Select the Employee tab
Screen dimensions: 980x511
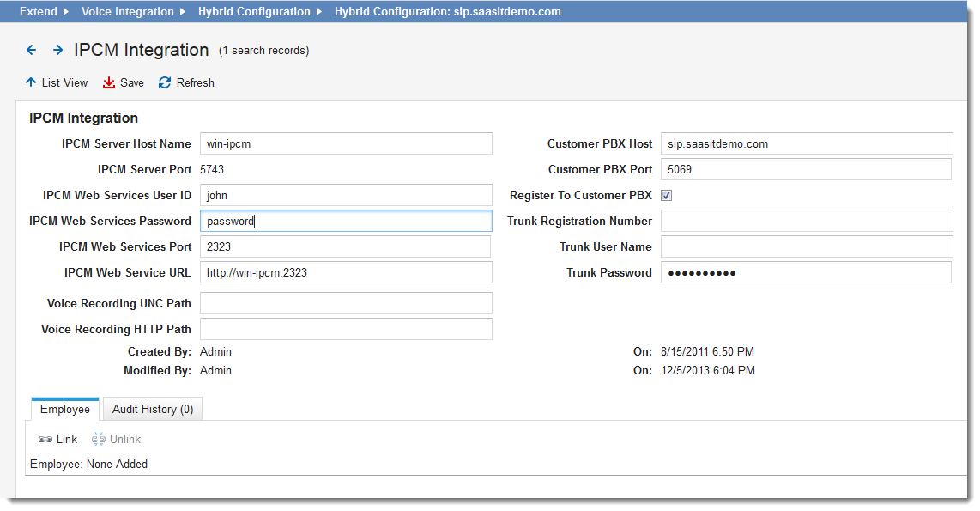(x=64, y=409)
